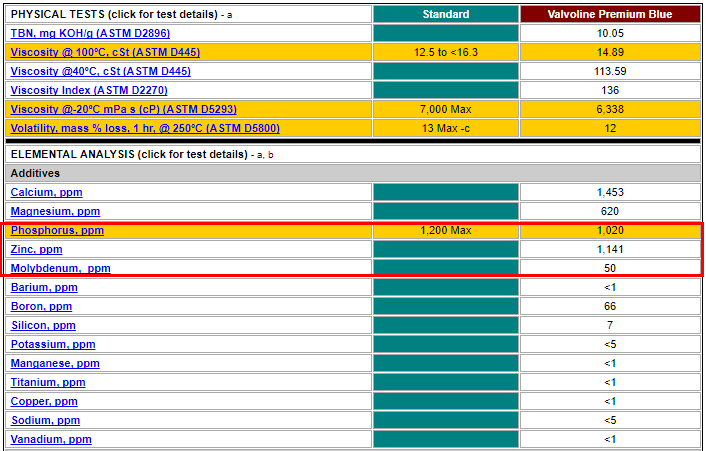
Task: Open the Titanium, ppm link
Action: (x=48, y=383)
